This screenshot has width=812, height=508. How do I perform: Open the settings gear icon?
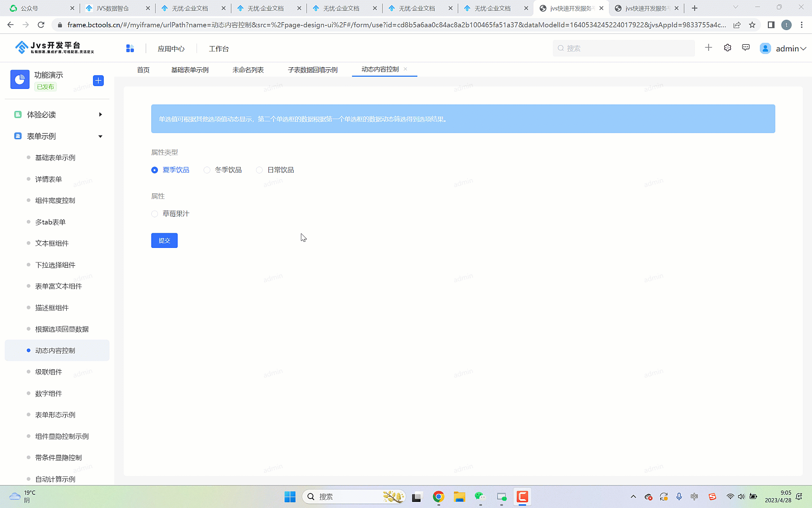click(727, 48)
